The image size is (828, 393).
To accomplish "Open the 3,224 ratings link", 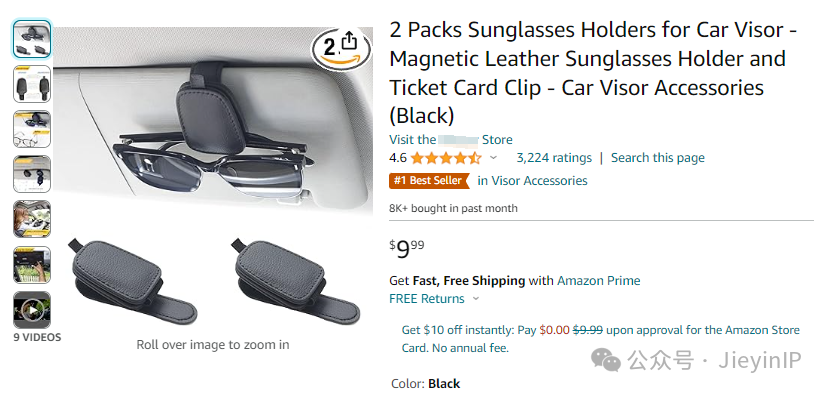I will [554, 158].
